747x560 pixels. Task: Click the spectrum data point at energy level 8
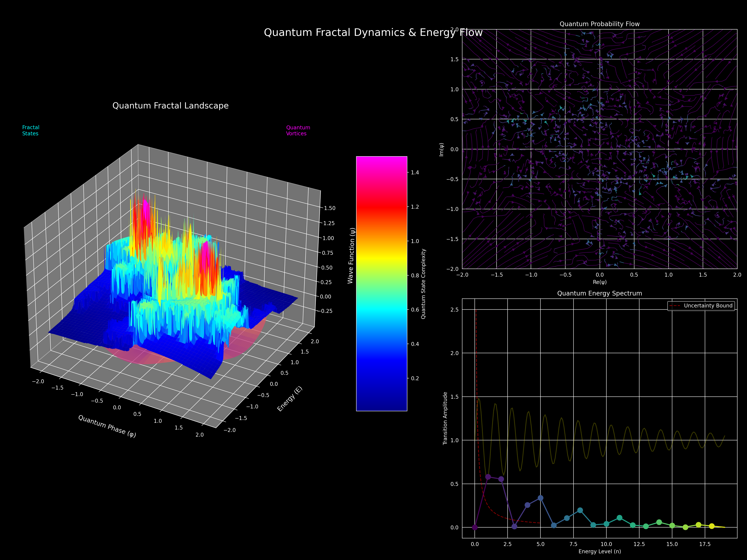click(x=580, y=510)
